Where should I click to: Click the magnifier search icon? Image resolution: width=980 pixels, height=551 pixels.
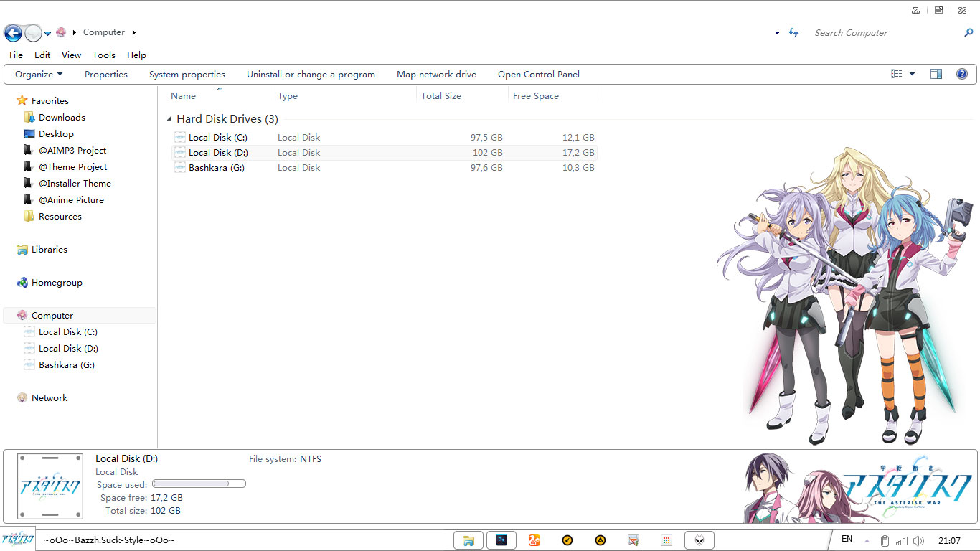click(x=969, y=33)
